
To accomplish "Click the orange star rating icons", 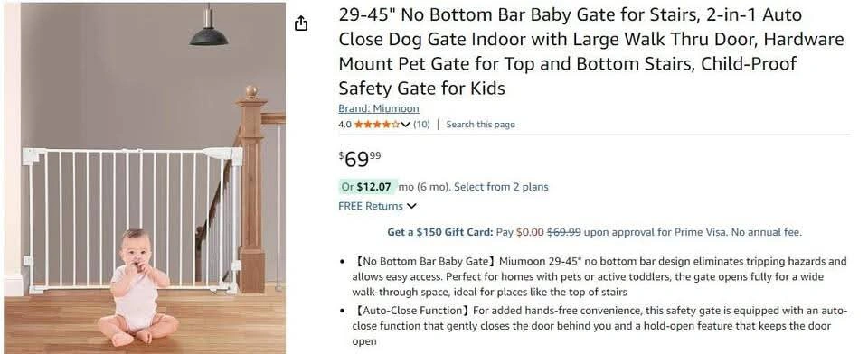I will pyautogui.click(x=376, y=125).
